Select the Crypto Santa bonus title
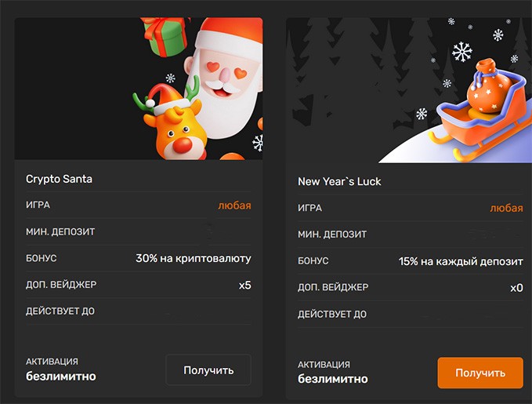Viewport: 532px width, 404px height. (59, 179)
